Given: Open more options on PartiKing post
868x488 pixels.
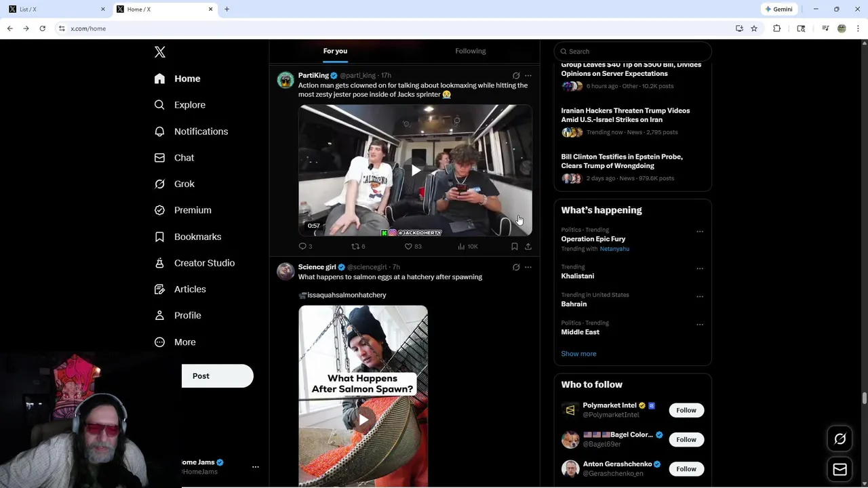Looking at the screenshot, I should (x=528, y=76).
